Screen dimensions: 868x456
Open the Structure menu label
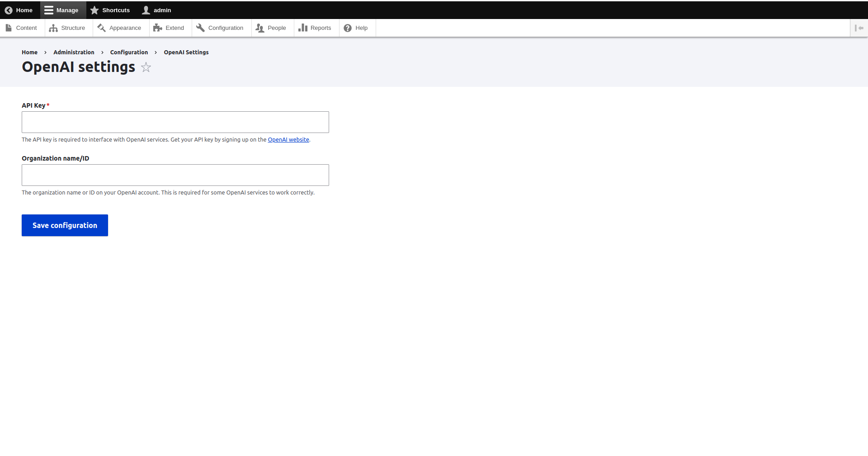coord(73,28)
